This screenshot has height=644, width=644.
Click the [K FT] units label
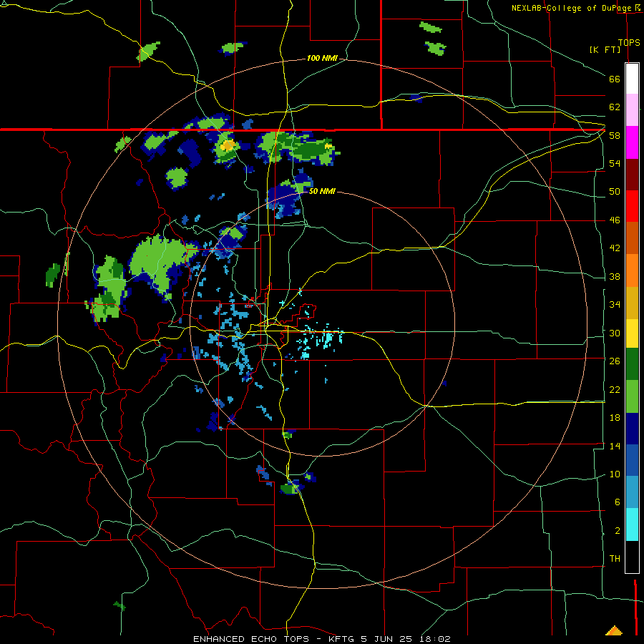pyautogui.click(x=605, y=49)
